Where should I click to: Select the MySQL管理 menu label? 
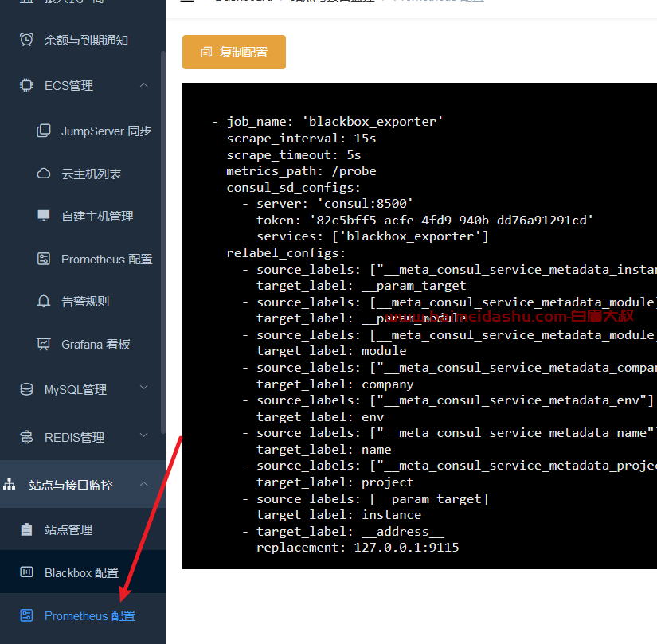[x=76, y=390]
